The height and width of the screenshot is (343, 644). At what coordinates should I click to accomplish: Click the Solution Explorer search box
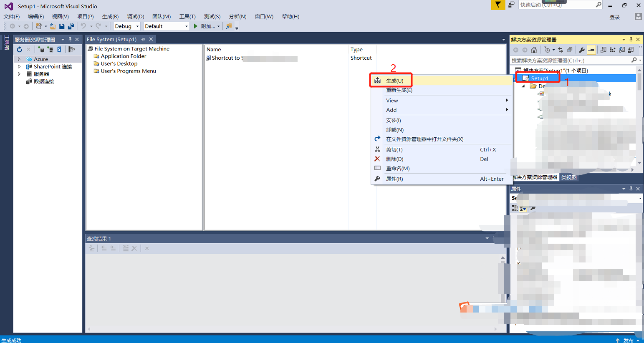(570, 61)
